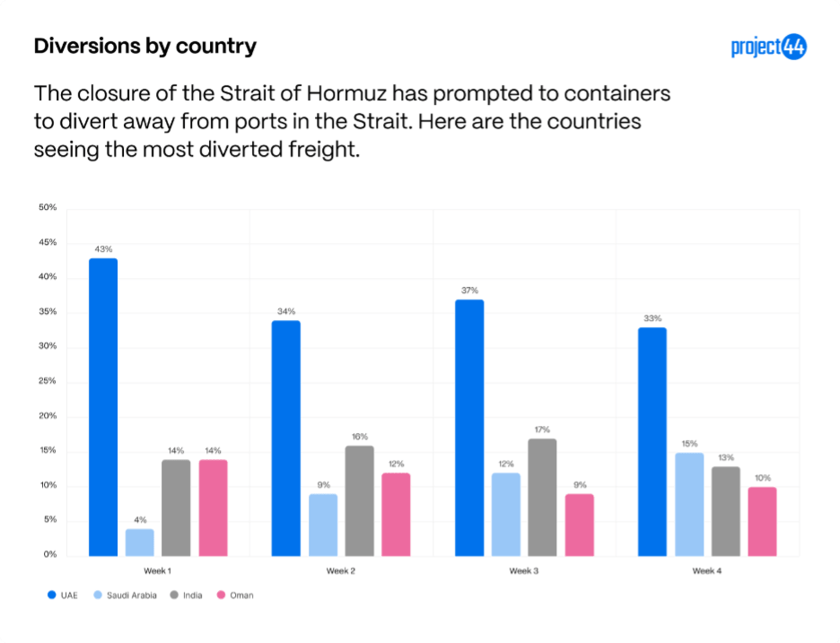This screenshot has width=840, height=643.
Task: Select the Week 4 axis label
Action: click(707, 571)
